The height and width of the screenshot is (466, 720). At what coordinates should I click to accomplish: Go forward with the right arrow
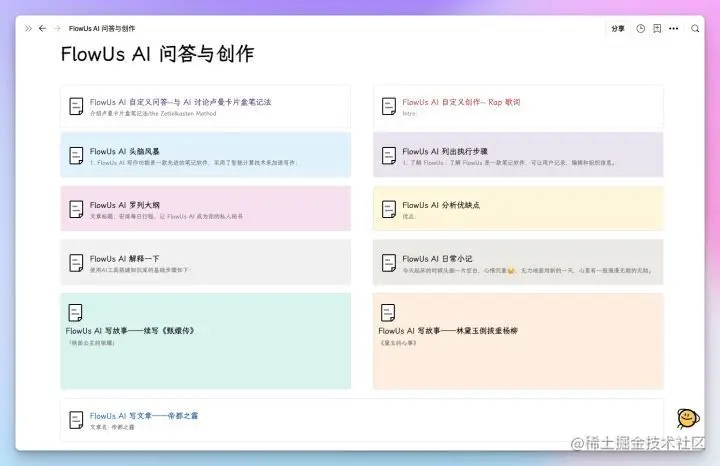coord(57,28)
